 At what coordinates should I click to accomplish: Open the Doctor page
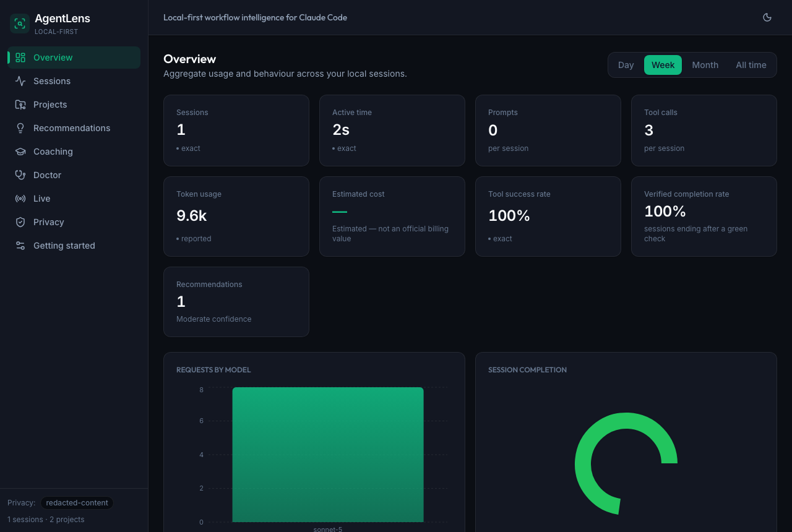74,175
